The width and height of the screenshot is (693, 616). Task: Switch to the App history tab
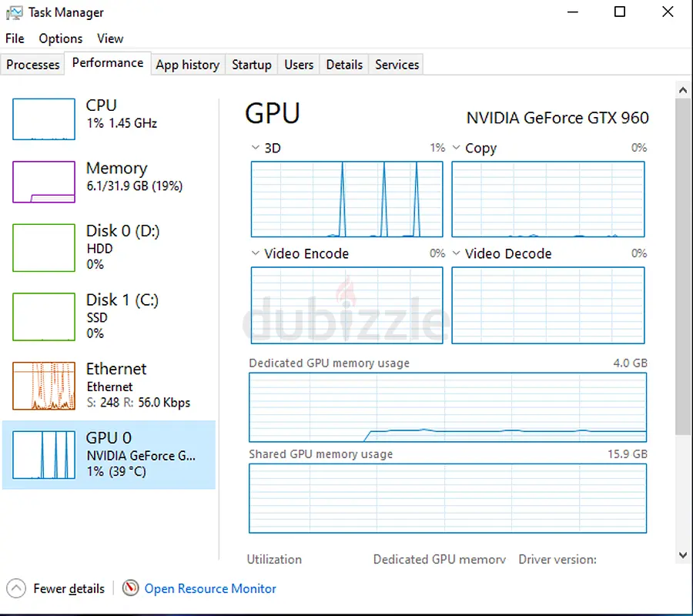pos(188,65)
